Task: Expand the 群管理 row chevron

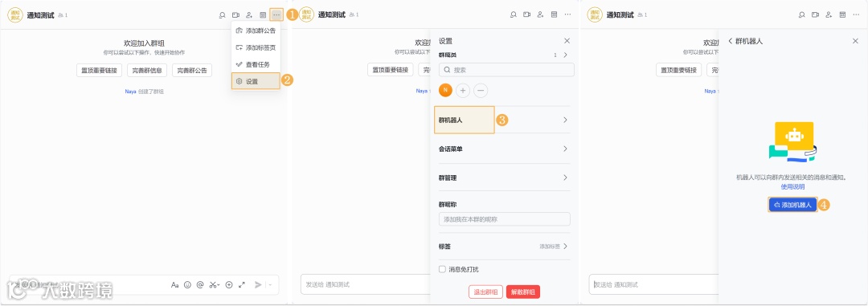Action: click(x=565, y=177)
